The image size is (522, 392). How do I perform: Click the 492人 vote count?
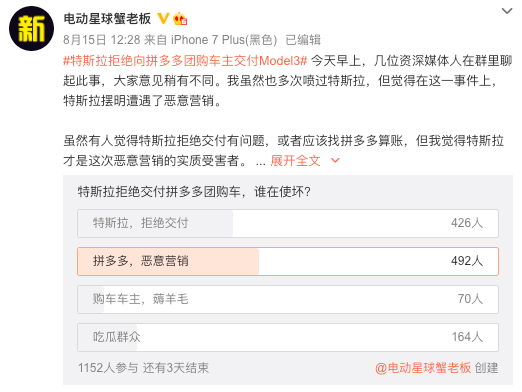point(467,261)
